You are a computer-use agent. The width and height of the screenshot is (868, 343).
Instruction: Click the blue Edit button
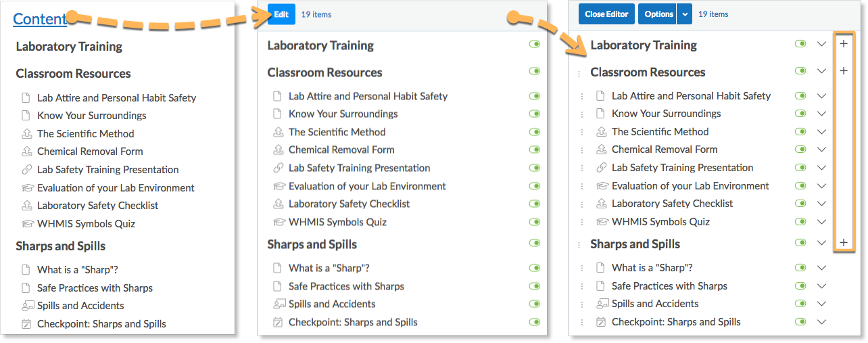tap(281, 14)
